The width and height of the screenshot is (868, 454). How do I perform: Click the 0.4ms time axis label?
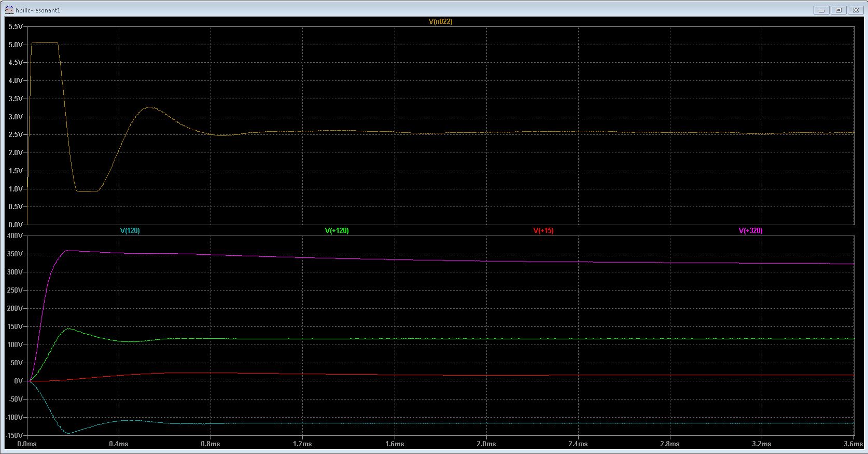click(119, 444)
